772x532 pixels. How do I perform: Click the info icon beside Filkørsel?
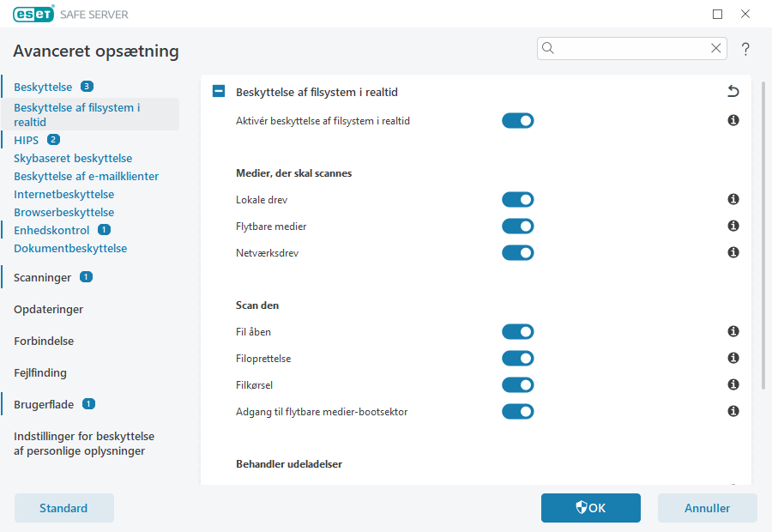(733, 385)
